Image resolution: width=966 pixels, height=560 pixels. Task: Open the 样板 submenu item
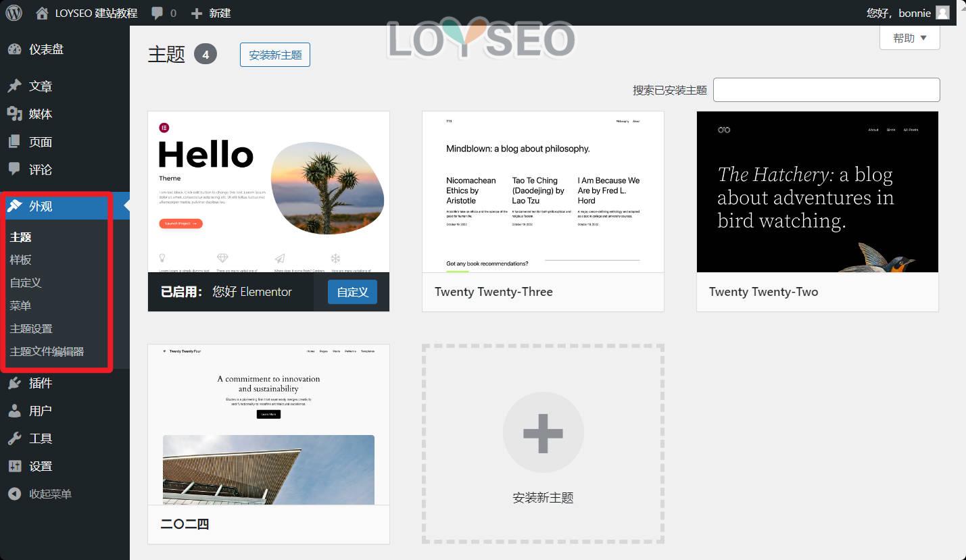(x=21, y=260)
